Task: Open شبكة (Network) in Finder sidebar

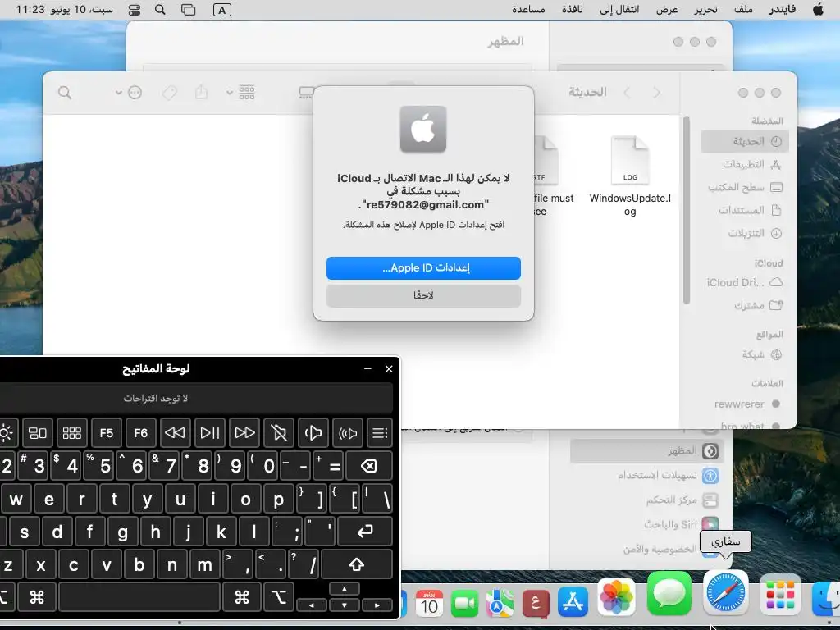Action: [x=745, y=354]
